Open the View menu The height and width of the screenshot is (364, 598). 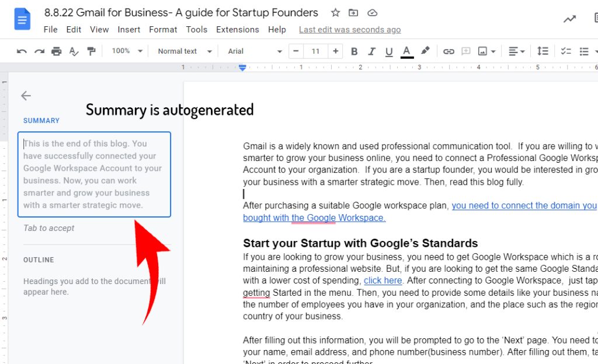point(99,29)
